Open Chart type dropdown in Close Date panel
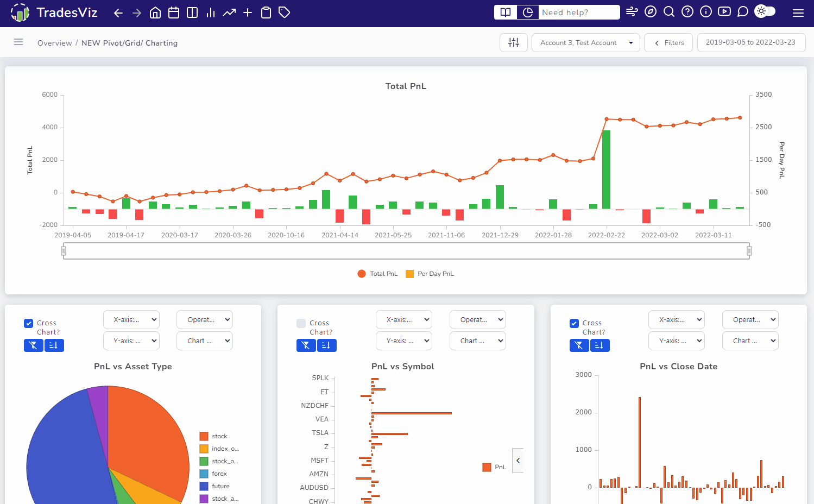This screenshot has height=504, width=814. [x=750, y=341]
